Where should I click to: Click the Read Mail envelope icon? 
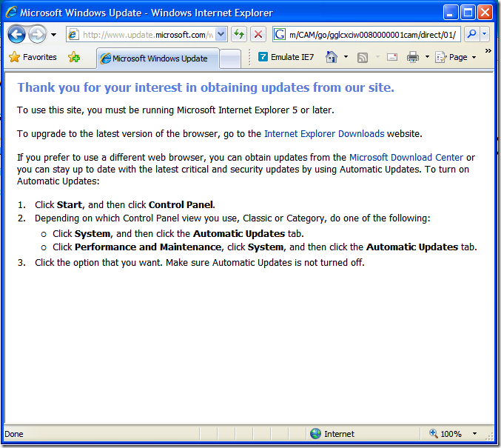click(392, 57)
